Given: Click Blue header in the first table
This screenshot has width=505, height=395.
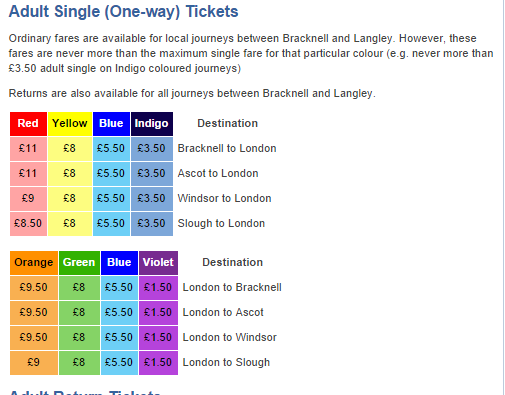Looking at the screenshot, I should [x=111, y=124].
